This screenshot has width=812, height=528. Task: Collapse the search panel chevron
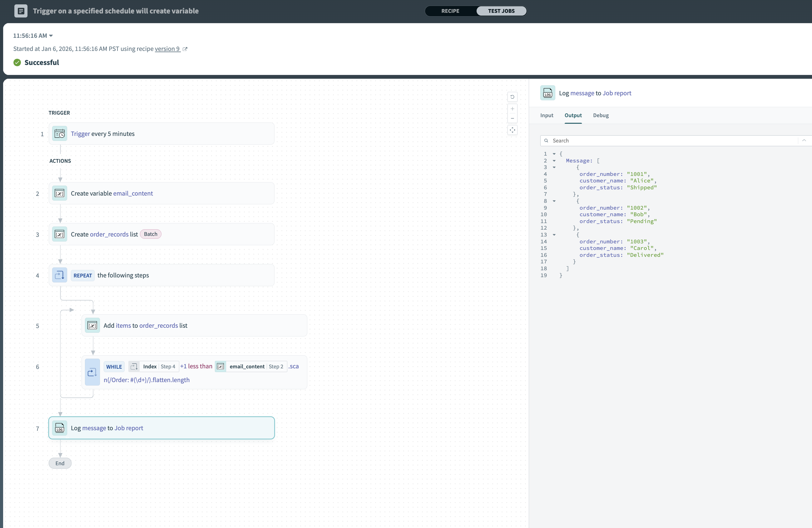click(804, 141)
